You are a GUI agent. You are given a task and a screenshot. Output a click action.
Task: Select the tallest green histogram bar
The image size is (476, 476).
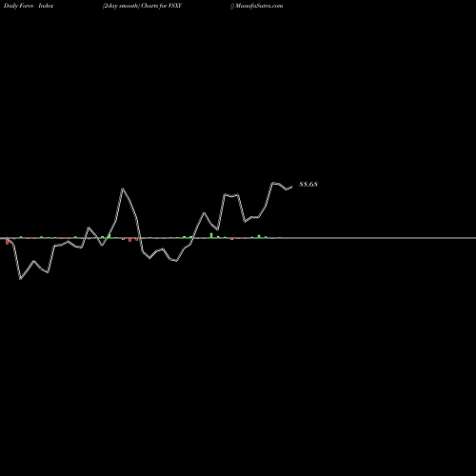[x=211, y=235]
